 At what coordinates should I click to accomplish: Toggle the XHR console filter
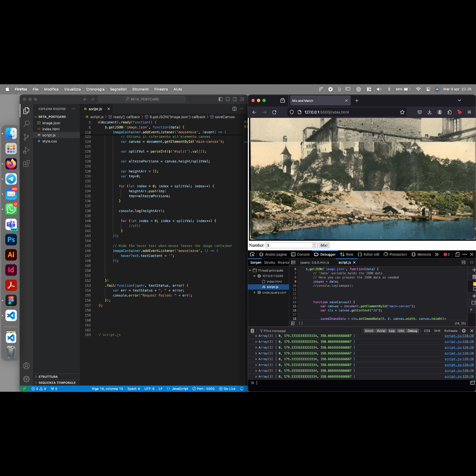(x=437, y=331)
